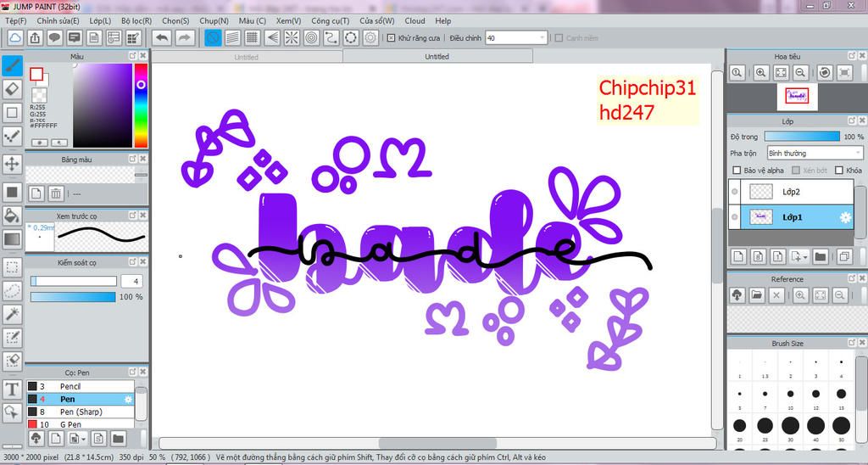This screenshot has height=465, width=868.
Task: Select Pen (Sharp) brush
Action: (x=81, y=412)
